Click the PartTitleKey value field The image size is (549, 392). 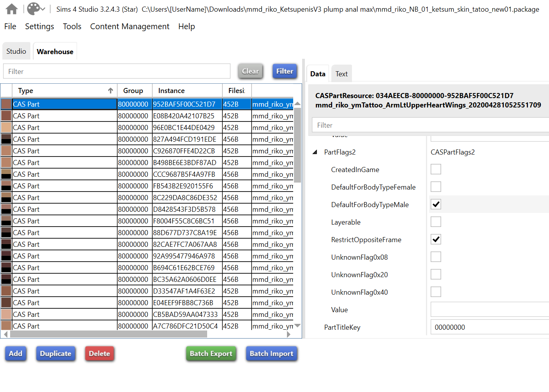coord(490,327)
